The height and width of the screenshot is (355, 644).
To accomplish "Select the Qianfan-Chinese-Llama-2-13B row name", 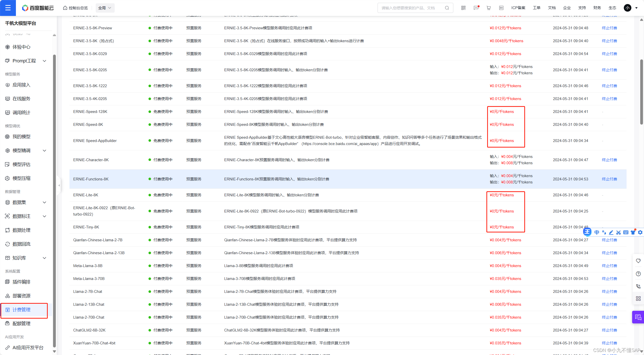I will click(99, 253).
